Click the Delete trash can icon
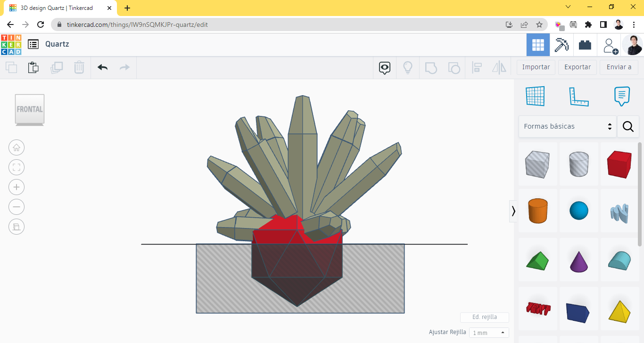 point(79,67)
